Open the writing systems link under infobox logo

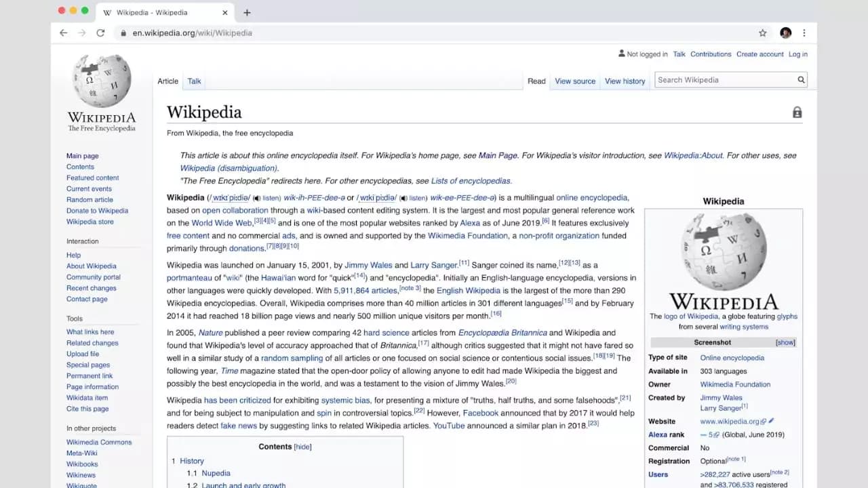click(744, 327)
